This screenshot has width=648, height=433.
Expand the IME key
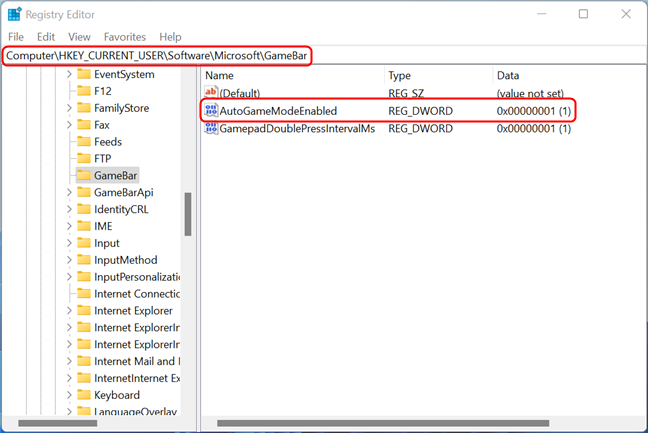coord(69,226)
